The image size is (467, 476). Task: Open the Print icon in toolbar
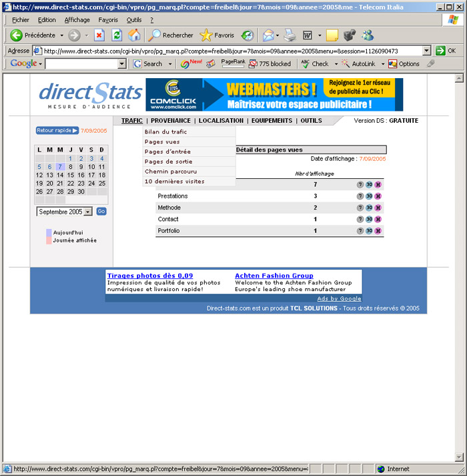(290, 35)
